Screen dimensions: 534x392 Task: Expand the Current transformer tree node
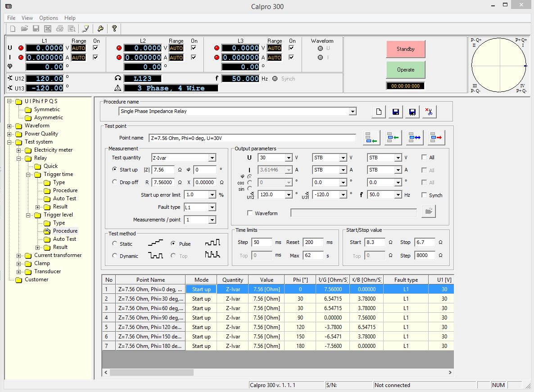pyautogui.click(x=19, y=256)
